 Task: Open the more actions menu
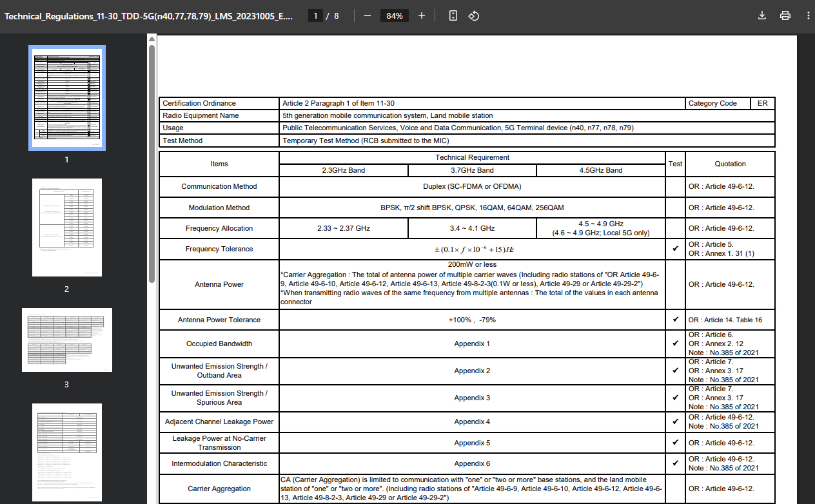tap(808, 15)
